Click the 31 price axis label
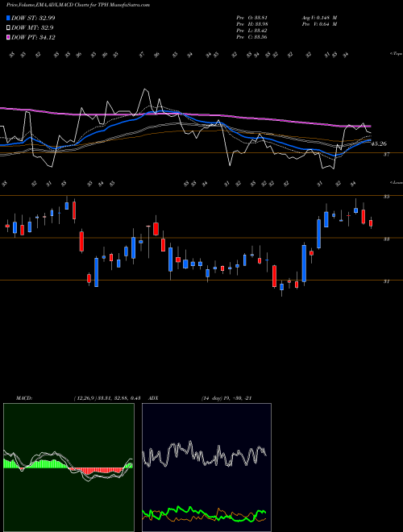Viewport: 403px width, 532px height. (387, 281)
